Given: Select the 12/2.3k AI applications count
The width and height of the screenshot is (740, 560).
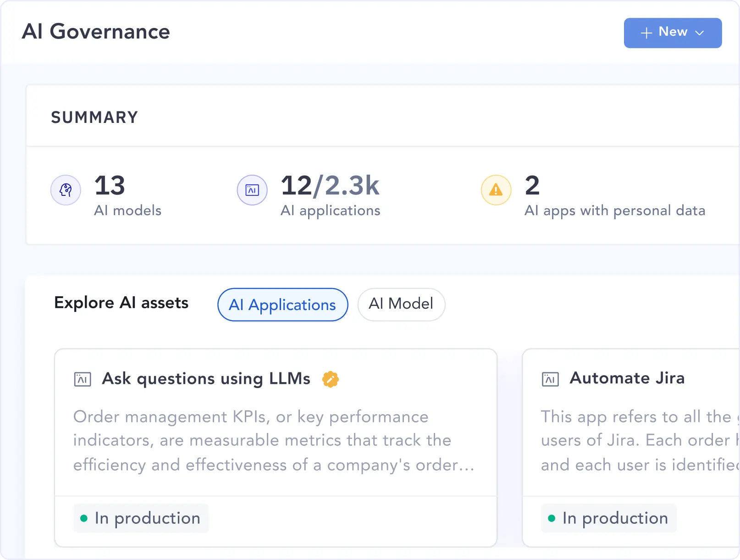Looking at the screenshot, I should pyautogui.click(x=330, y=186).
